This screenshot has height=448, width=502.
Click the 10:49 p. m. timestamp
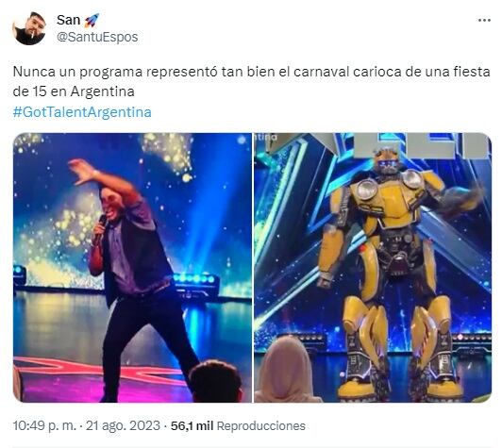click(44, 426)
